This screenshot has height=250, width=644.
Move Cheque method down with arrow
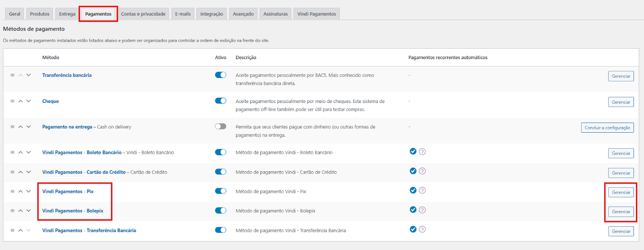(x=29, y=101)
